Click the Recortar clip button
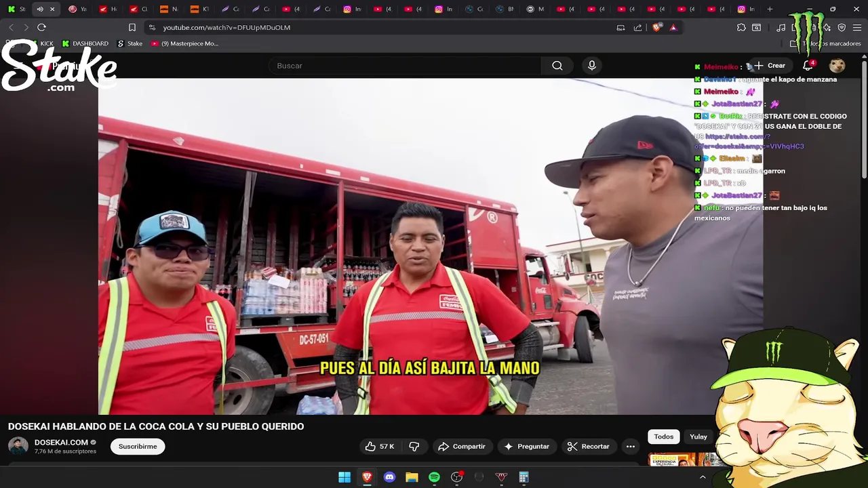 coord(589,446)
